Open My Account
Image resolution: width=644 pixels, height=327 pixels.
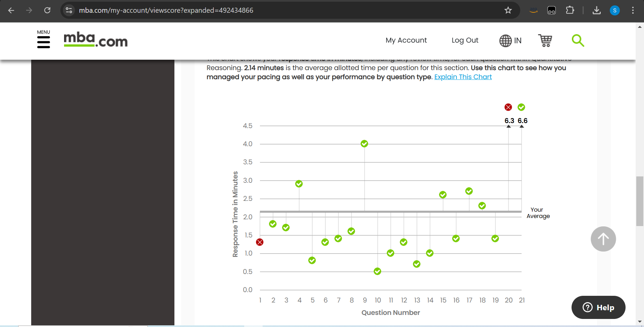406,40
